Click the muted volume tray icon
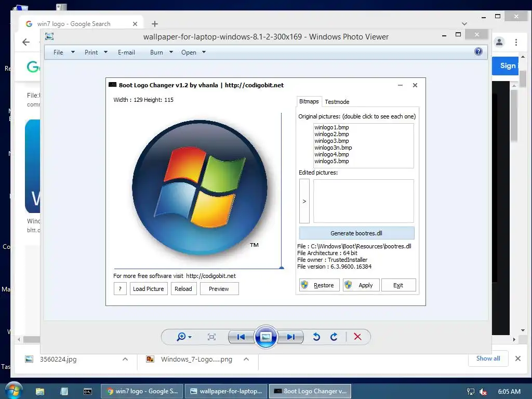Viewport: 532px width, 399px height. [483, 392]
